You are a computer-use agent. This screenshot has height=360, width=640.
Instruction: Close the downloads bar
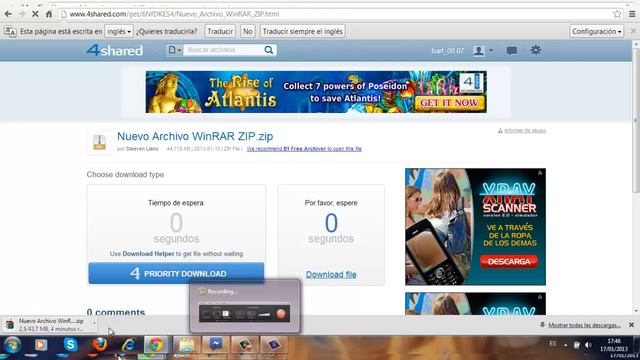pyautogui.click(x=631, y=325)
